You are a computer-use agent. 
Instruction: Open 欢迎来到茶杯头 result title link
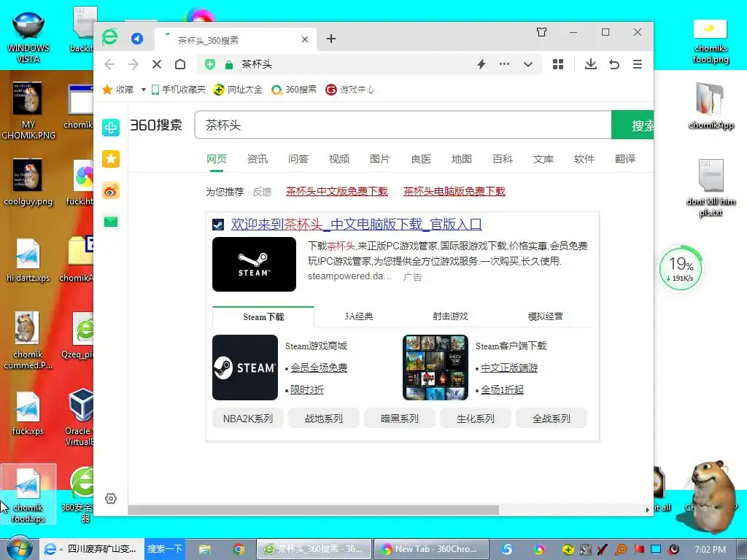356,225
